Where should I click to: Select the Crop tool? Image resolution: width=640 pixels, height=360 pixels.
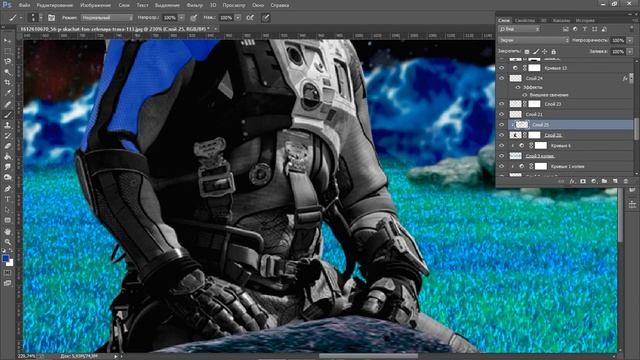point(7,83)
